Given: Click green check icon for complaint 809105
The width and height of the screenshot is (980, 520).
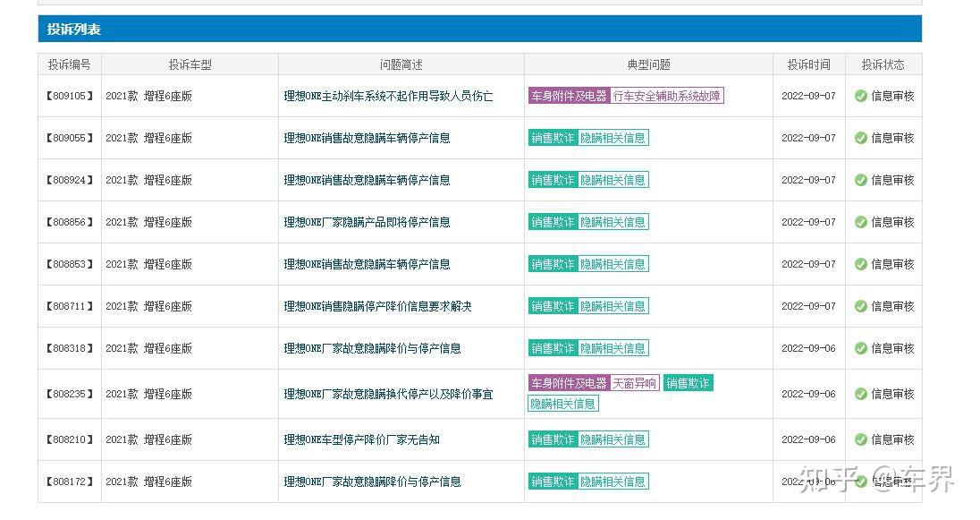Looking at the screenshot, I should pyautogui.click(x=860, y=96).
